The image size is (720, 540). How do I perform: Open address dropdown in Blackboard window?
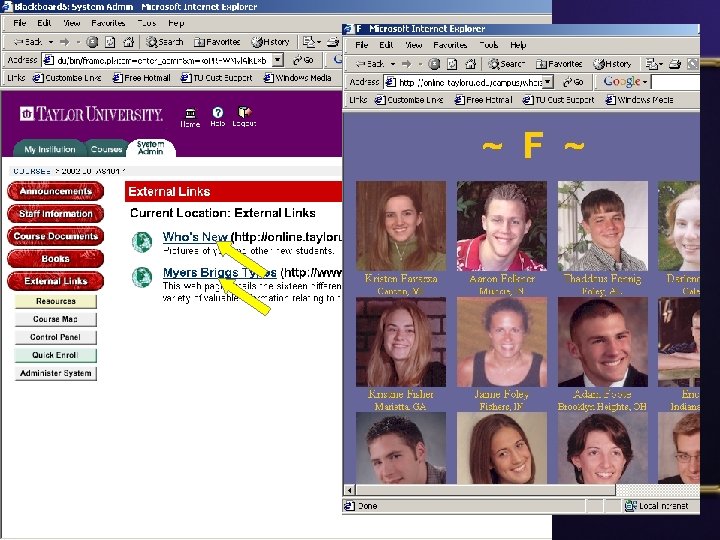coord(277,60)
